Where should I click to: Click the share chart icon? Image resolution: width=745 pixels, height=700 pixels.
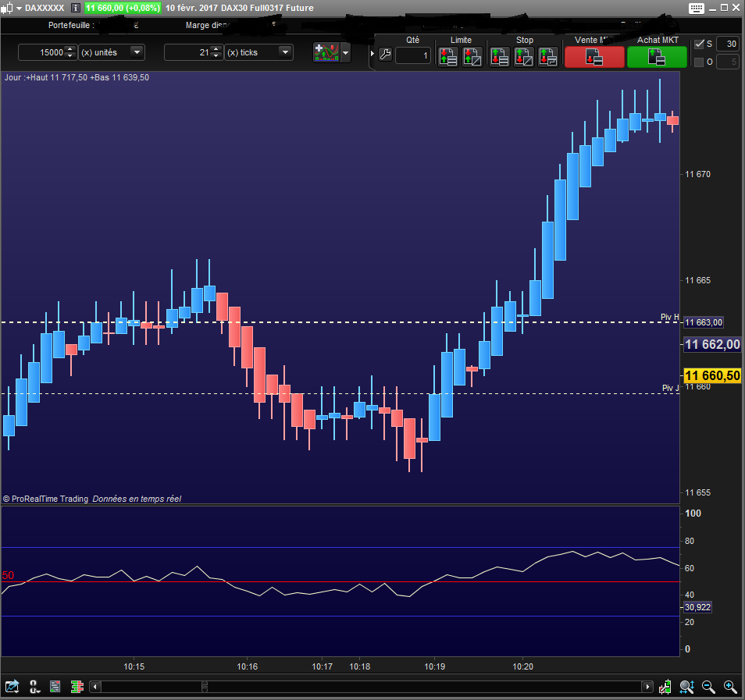pyautogui.click(x=12, y=687)
